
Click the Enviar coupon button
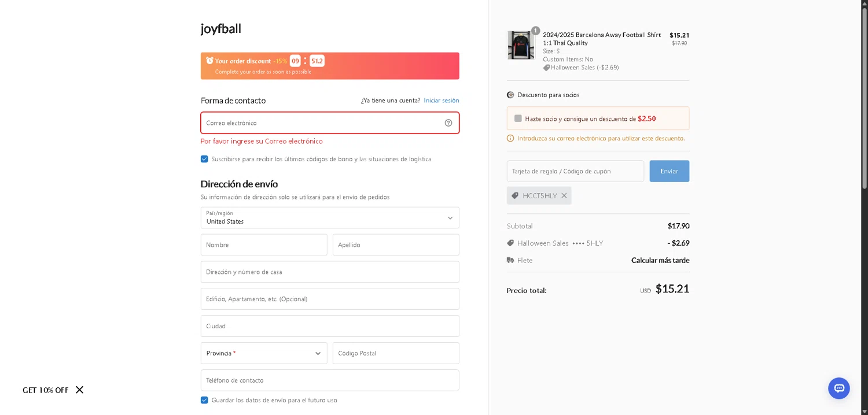(x=670, y=171)
